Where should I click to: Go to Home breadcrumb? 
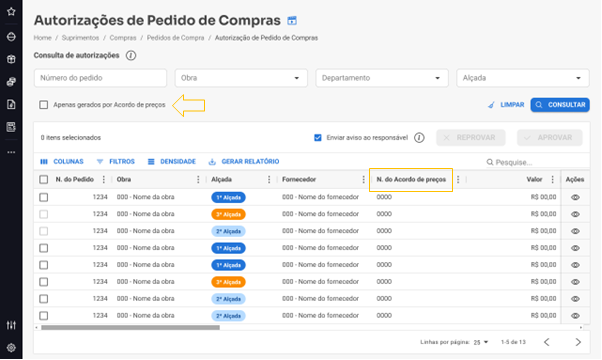pos(42,38)
